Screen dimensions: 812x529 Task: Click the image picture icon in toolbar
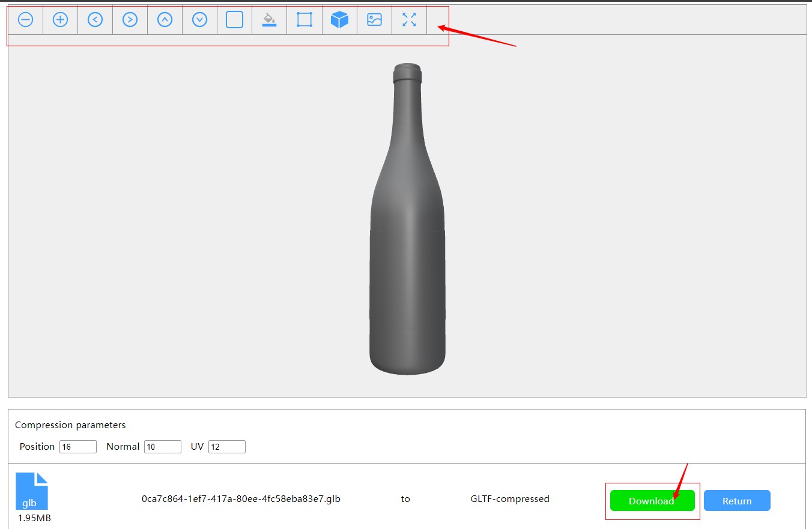(374, 20)
